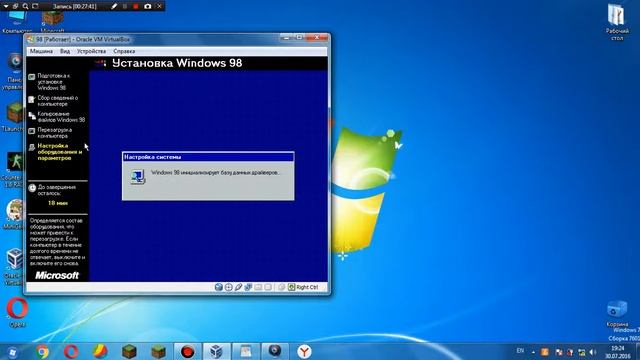This screenshot has height=360, width=640.
Task: Switch to VirtualBox Manager on the taskbar
Action: click(216, 352)
